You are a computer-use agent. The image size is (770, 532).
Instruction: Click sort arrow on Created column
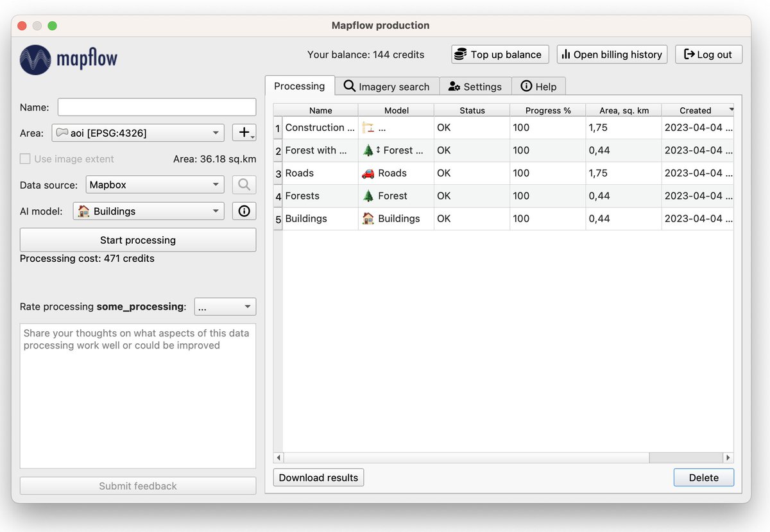coord(731,110)
